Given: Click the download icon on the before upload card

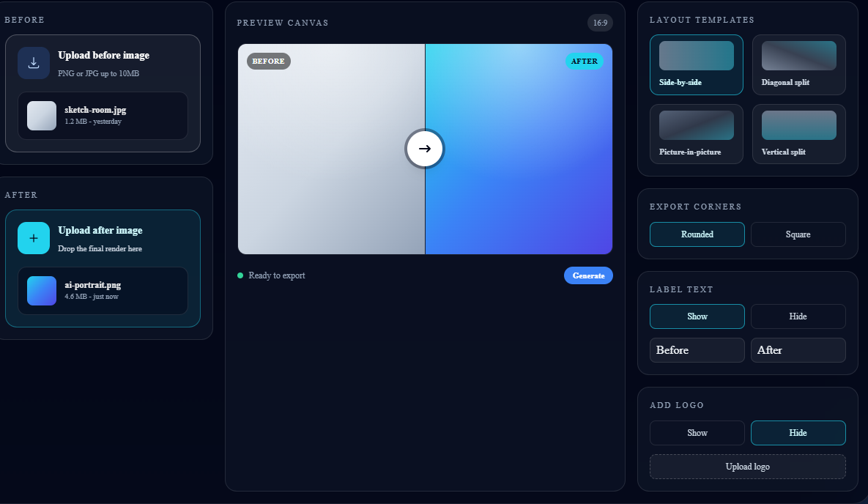Looking at the screenshot, I should (34, 62).
